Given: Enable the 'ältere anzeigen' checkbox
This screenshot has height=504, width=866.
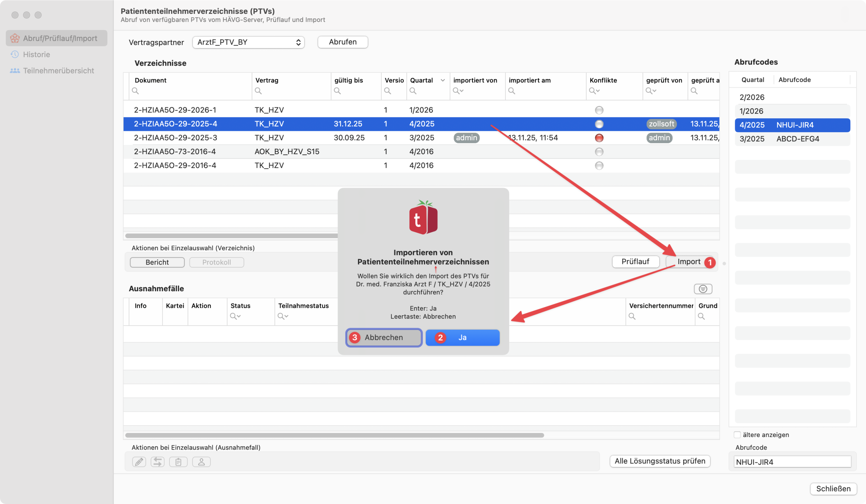Looking at the screenshot, I should coord(737,435).
